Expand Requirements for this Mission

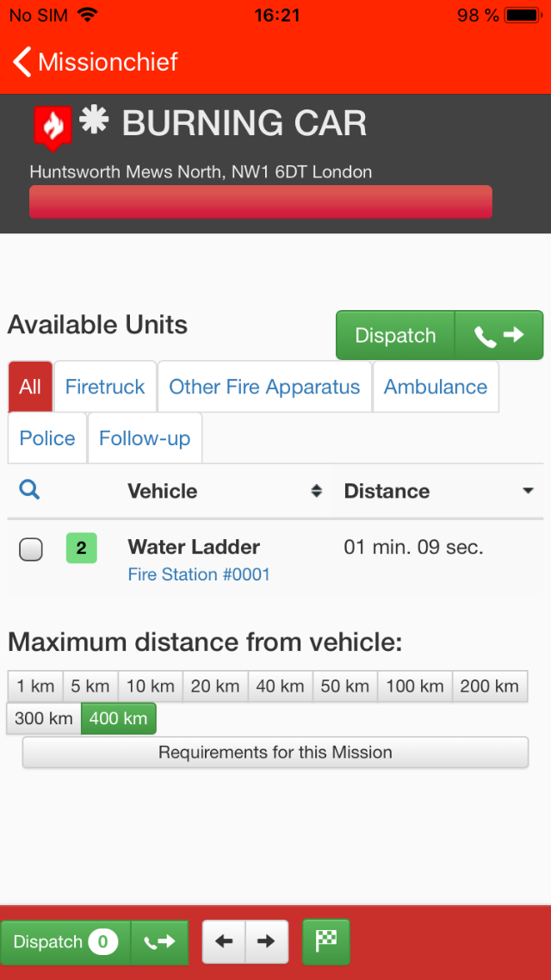(x=275, y=752)
